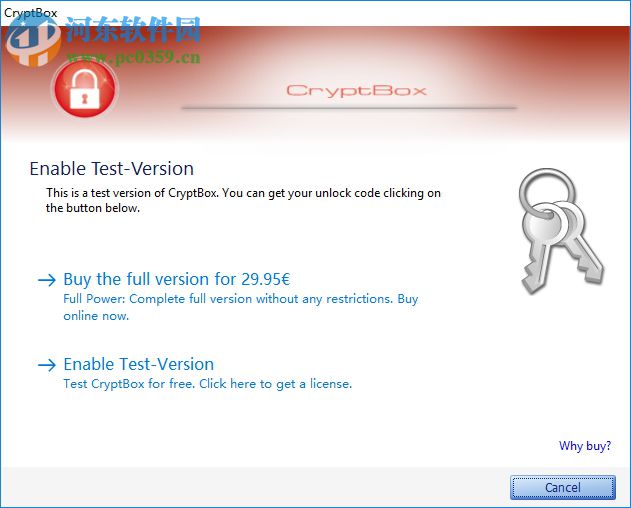Select the blue Enable Test-Version link

pyautogui.click(x=139, y=364)
